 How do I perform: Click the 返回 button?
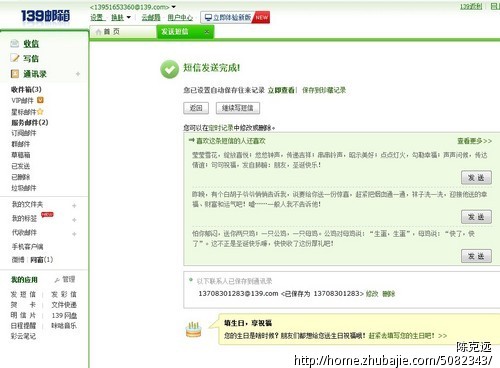(x=196, y=108)
